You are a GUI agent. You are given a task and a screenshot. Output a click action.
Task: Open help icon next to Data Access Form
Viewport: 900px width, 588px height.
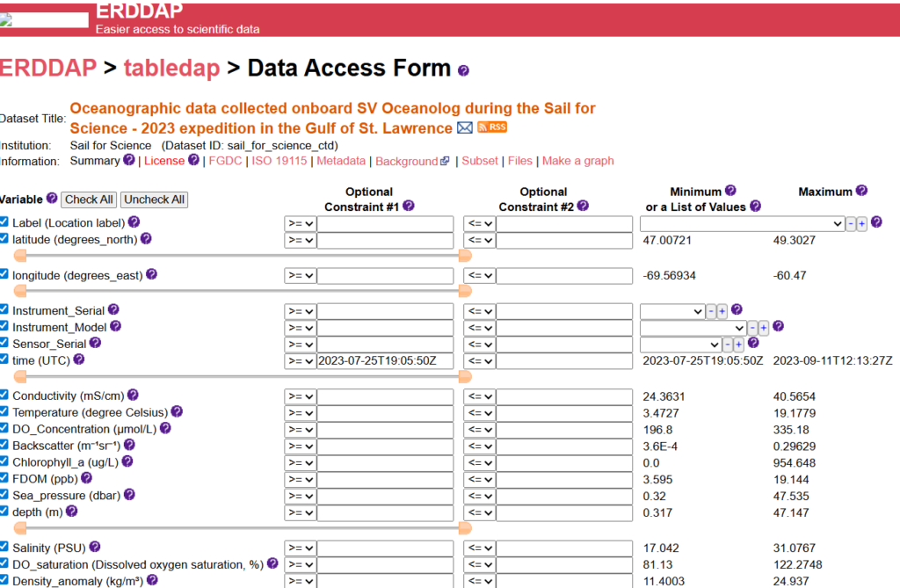click(464, 70)
